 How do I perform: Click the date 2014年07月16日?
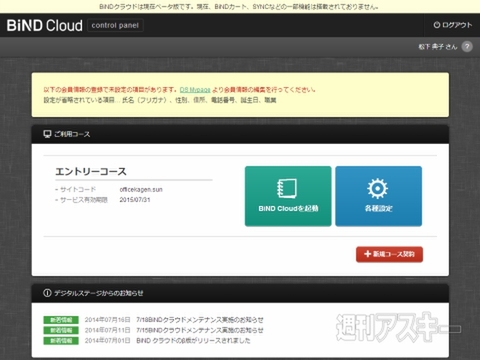(x=107, y=320)
